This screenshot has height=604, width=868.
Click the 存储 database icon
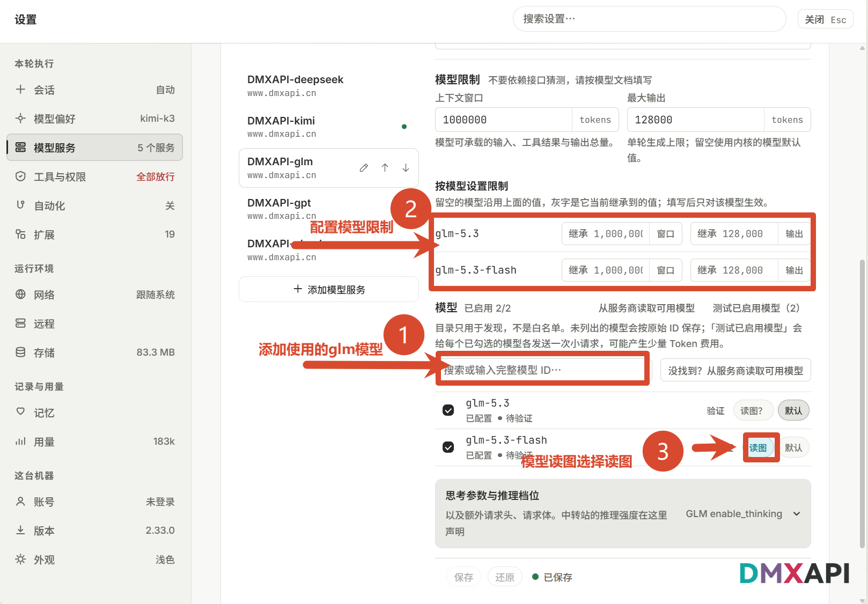pyautogui.click(x=20, y=352)
